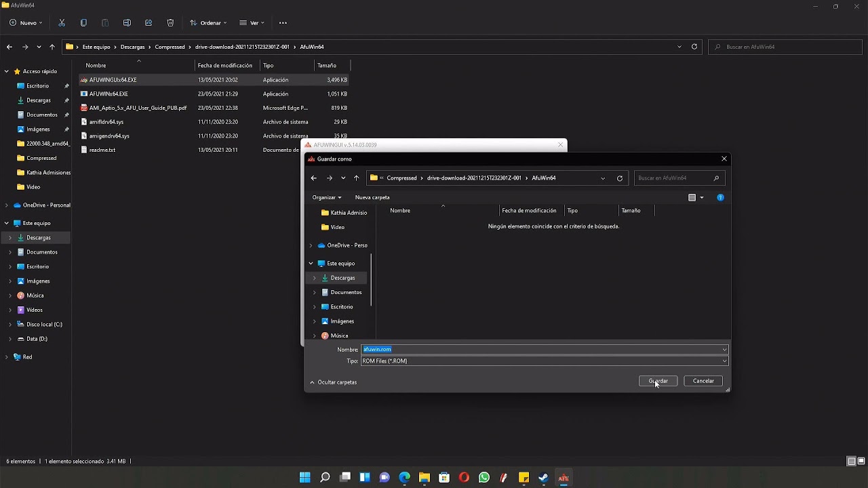The height and width of the screenshot is (488, 868).
Task: Switch Explorer to details view layout icon
Action: click(851, 462)
